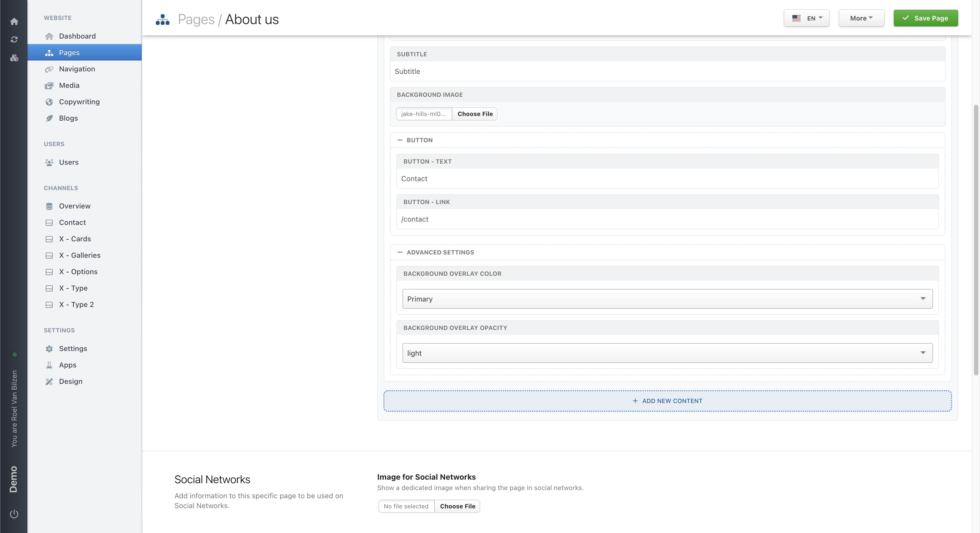
Task: Select Pages in the Website menu
Action: [69, 53]
